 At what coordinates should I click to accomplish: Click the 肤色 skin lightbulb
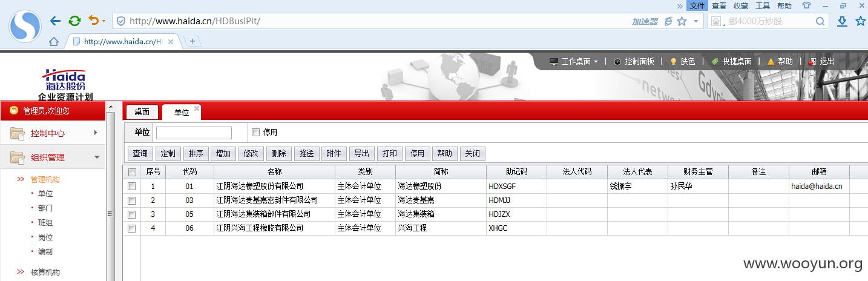point(682,61)
